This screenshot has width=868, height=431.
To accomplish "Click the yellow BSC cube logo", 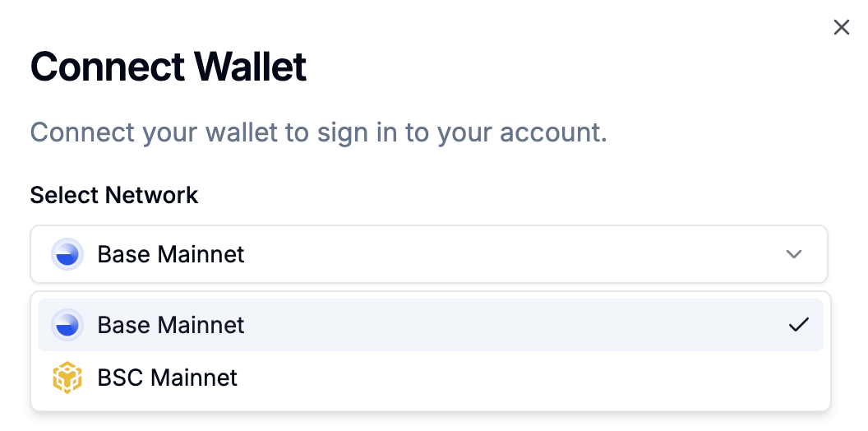I will [x=67, y=378].
